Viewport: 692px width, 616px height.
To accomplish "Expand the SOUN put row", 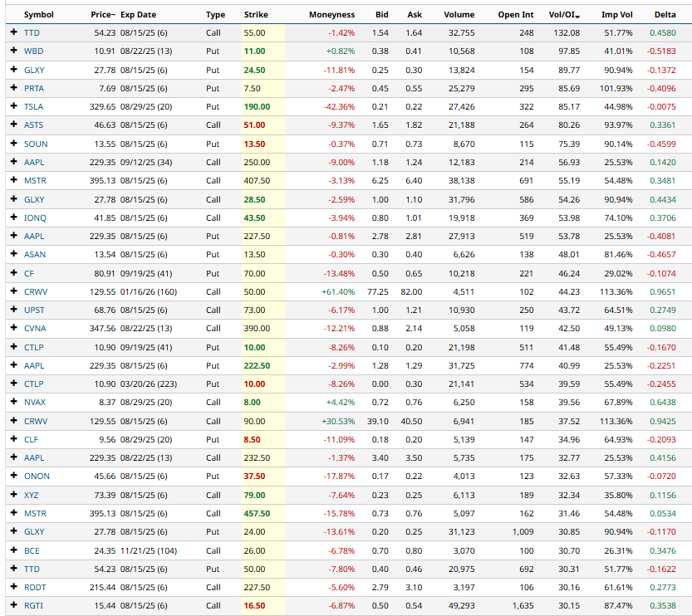I will pyautogui.click(x=13, y=144).
